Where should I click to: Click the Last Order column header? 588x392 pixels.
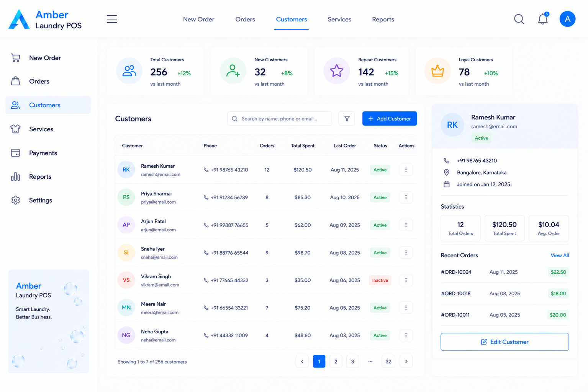coord(345,146)
